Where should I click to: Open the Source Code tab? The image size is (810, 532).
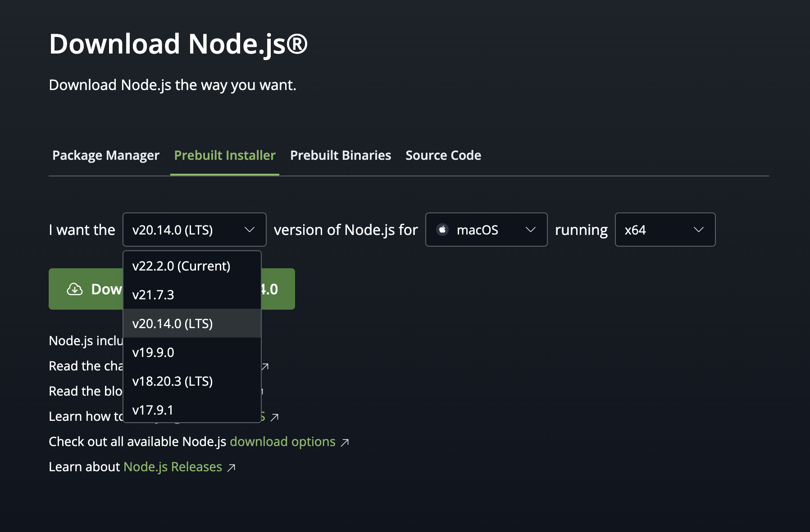(443, 155)
